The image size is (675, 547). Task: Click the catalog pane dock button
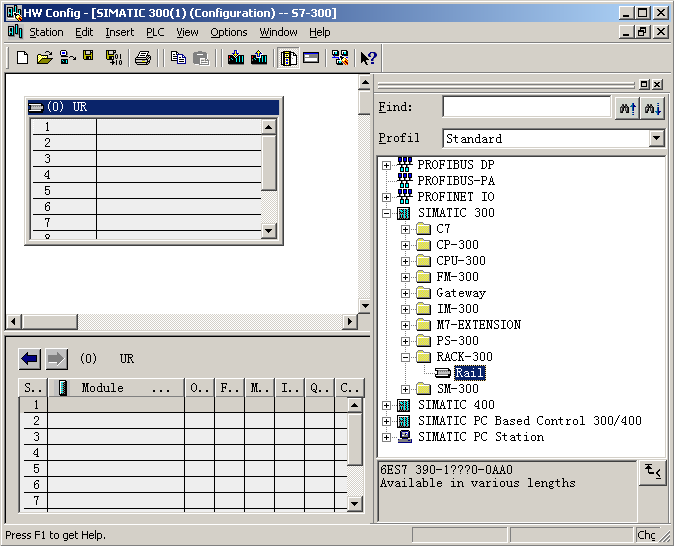pyautogui.click(x=644, y=84)
